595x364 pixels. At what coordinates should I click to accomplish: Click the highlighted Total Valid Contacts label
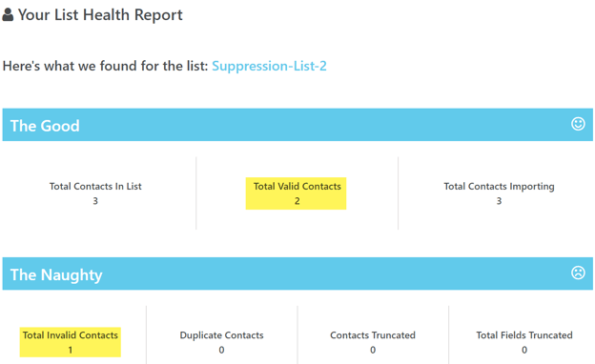pos(297,186)
